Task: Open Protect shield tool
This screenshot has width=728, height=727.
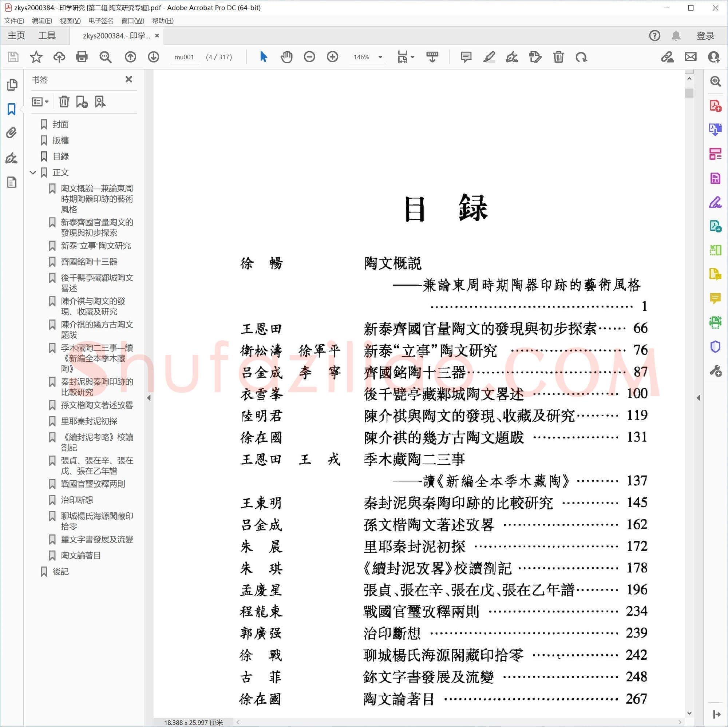Action: (x=715, y=346)
